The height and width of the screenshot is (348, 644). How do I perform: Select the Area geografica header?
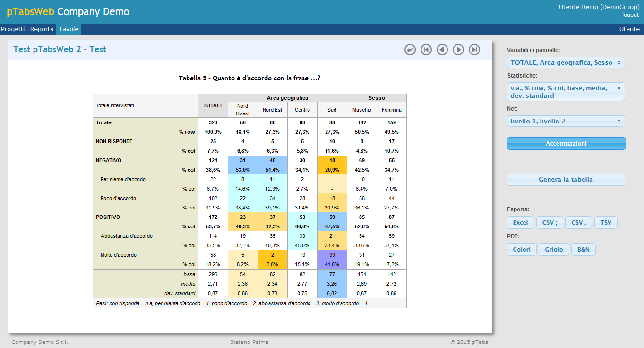287,98
